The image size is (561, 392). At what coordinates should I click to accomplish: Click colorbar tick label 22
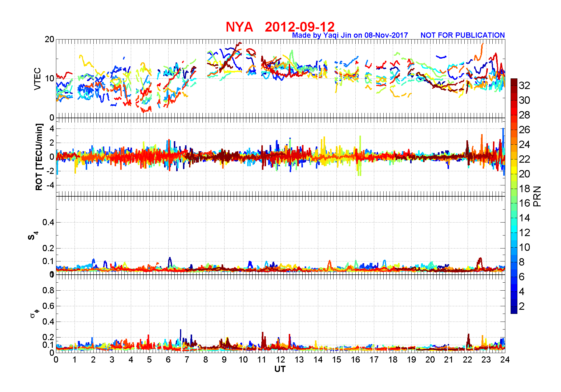(524, 159)
